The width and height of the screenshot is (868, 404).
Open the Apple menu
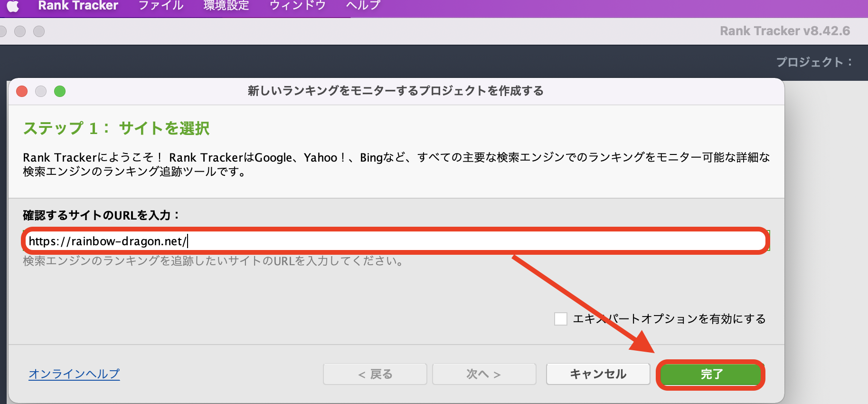click(x=13, y=6)
